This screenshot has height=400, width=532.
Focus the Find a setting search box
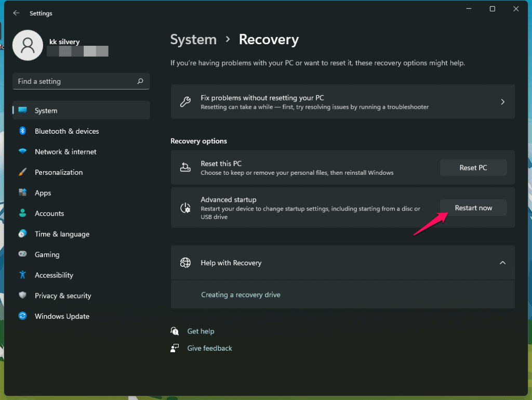click(75, 82)
